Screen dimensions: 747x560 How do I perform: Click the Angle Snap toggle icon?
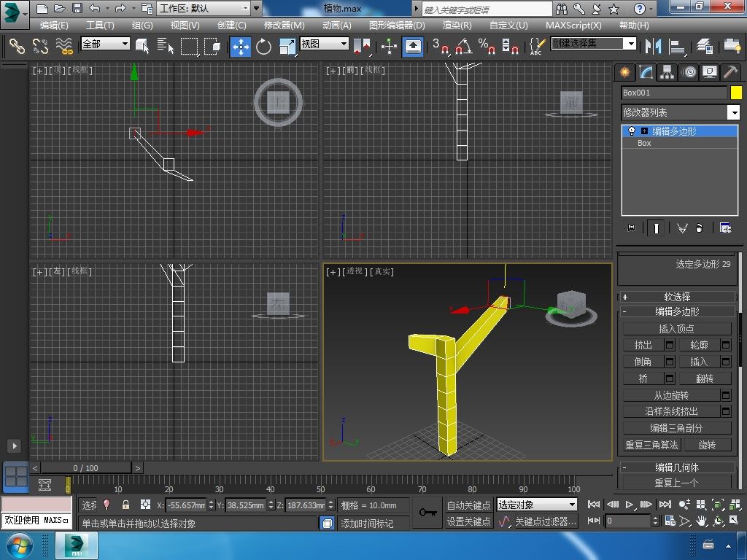pyautogui.click(x=462, y=47)
